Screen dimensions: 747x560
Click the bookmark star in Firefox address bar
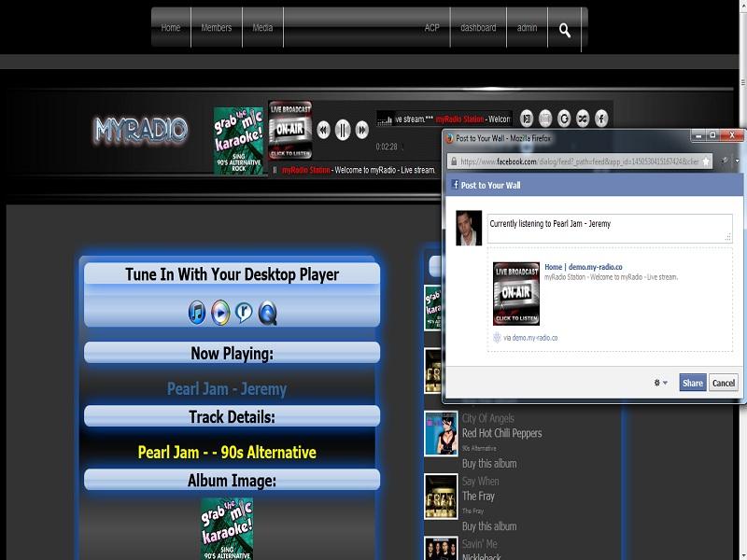(706, 161)
